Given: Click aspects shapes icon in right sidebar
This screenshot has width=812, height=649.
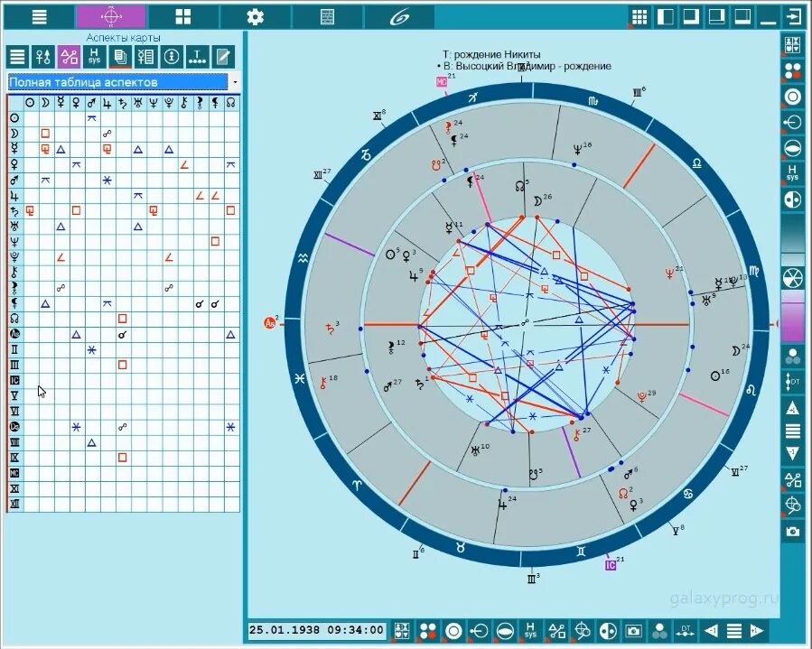Looking at the screenshot, I should coord(792,480).
